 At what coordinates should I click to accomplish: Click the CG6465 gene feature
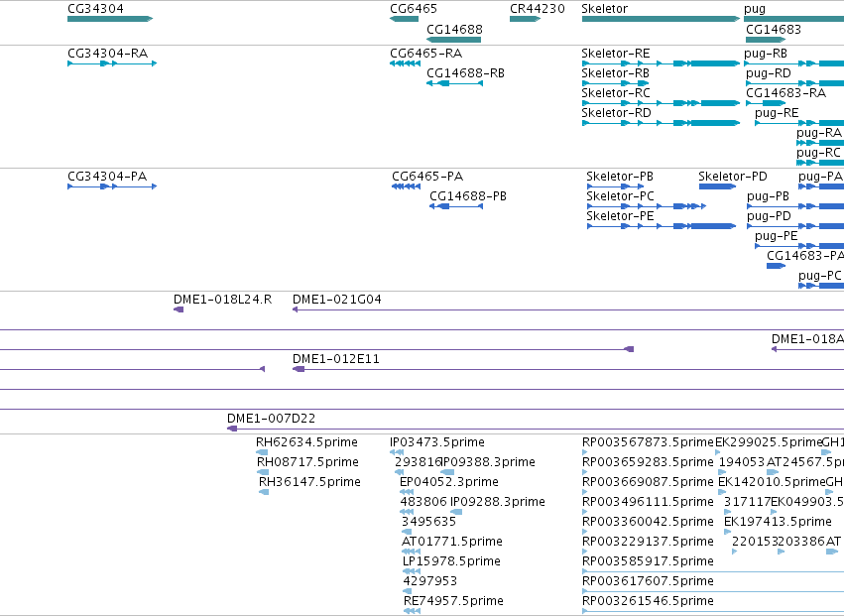pos(405,19)
